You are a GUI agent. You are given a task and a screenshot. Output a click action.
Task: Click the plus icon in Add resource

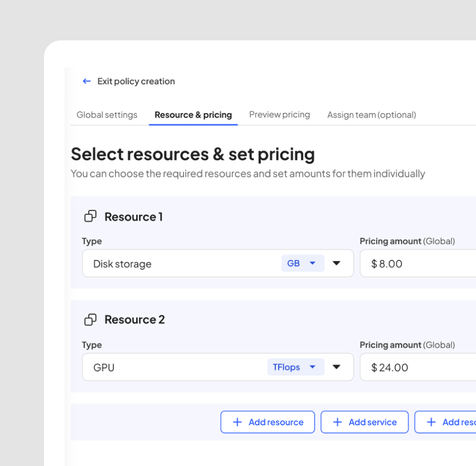point(237,422)
